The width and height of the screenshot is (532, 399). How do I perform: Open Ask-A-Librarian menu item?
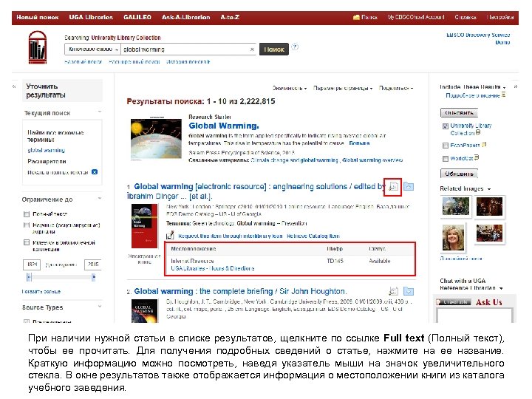186,17
